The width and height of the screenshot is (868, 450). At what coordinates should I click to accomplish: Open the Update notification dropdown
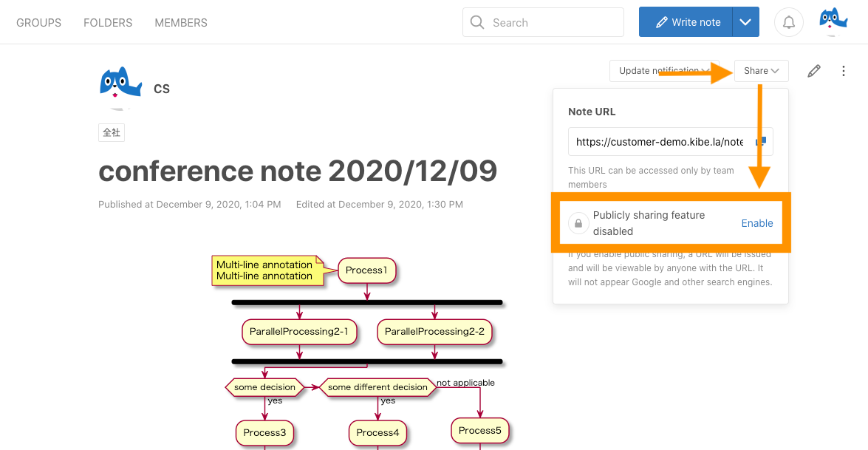(660, 71)
